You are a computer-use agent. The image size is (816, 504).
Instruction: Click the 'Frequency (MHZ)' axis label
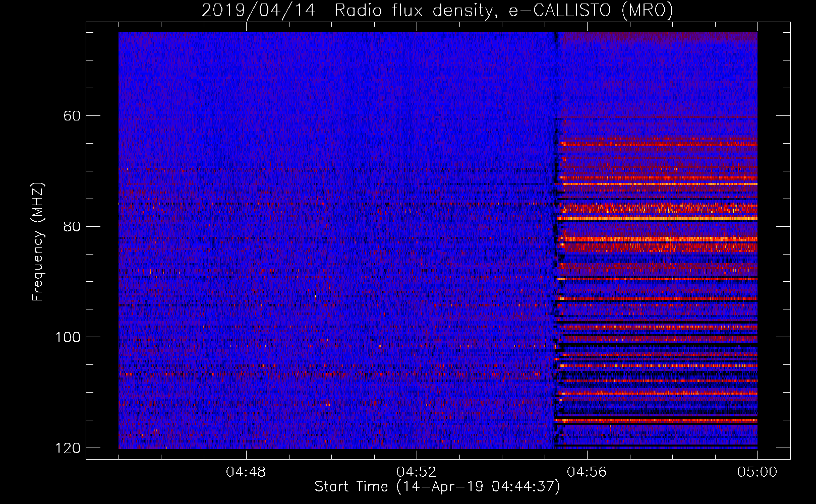38,242
